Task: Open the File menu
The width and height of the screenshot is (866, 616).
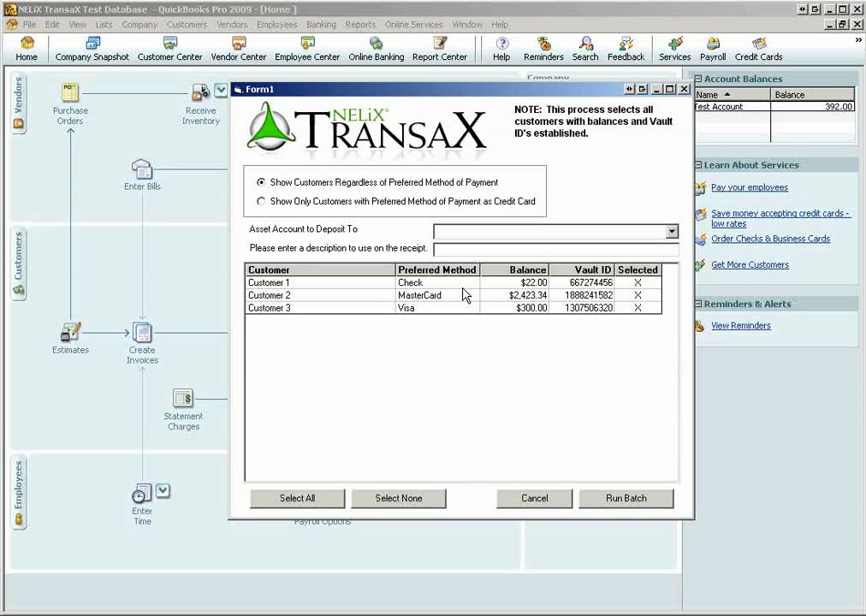Action: click(29, 24)
